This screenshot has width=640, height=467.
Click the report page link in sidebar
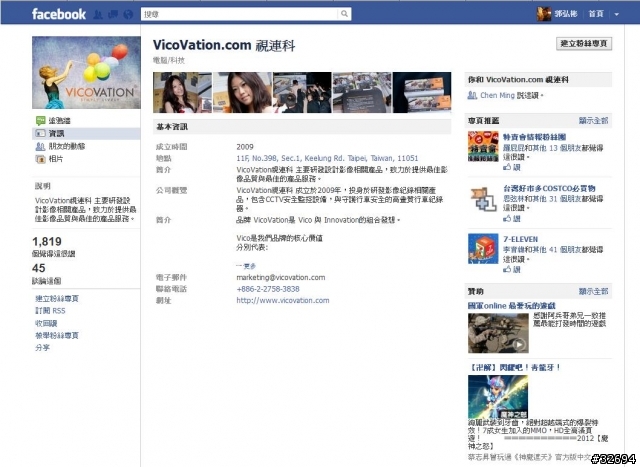[57, 336]
